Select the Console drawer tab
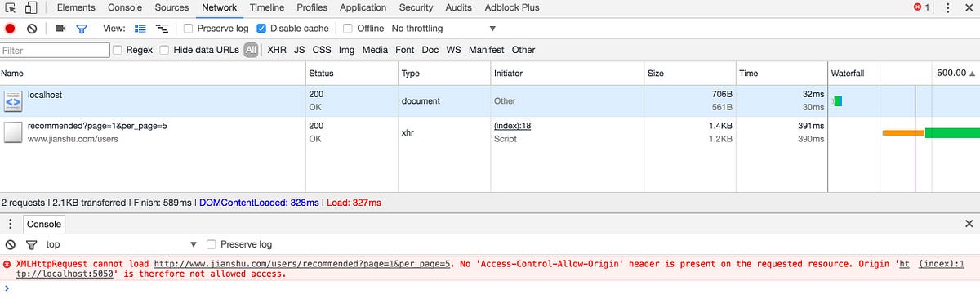Screen dimensions: 980x299 pos(44,224)
